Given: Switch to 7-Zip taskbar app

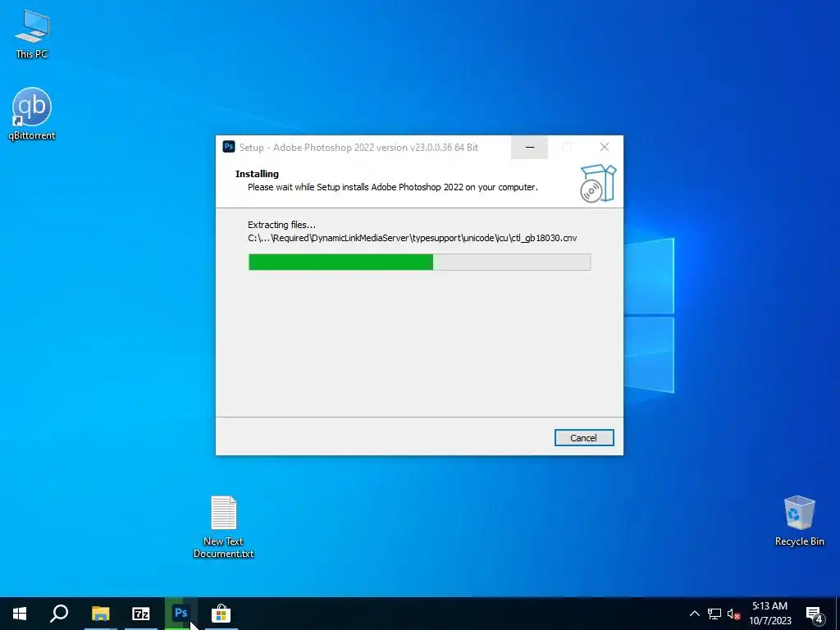Looking at the screenshot, I should pyautogui.click(x=141, y=614).
